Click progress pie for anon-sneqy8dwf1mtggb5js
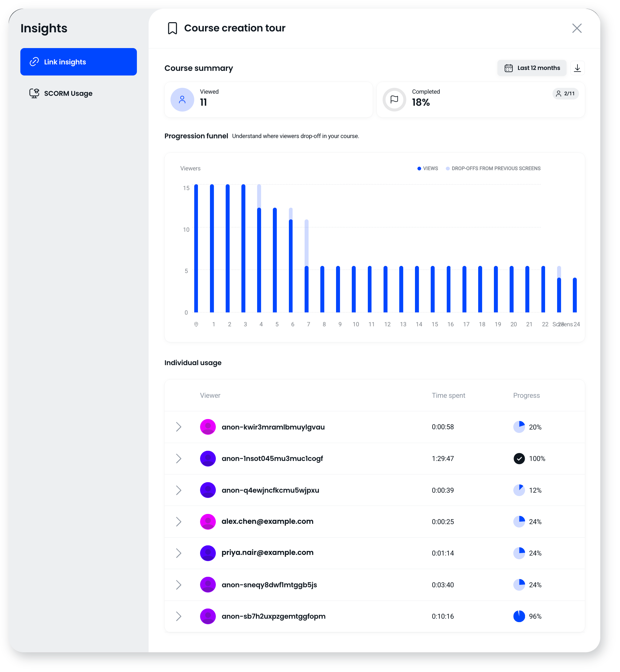The width and height of the screenshot is (620, 672). click(519, 585)
